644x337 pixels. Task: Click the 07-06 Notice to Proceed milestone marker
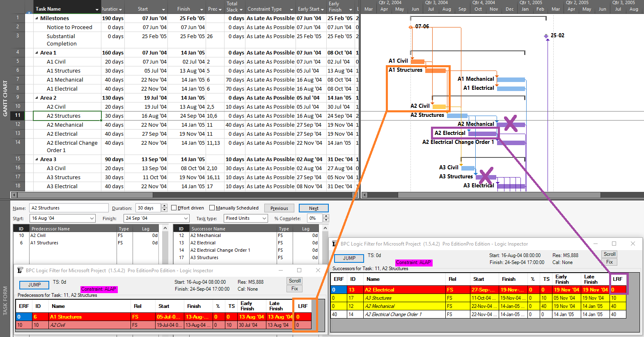click(410, 27)
